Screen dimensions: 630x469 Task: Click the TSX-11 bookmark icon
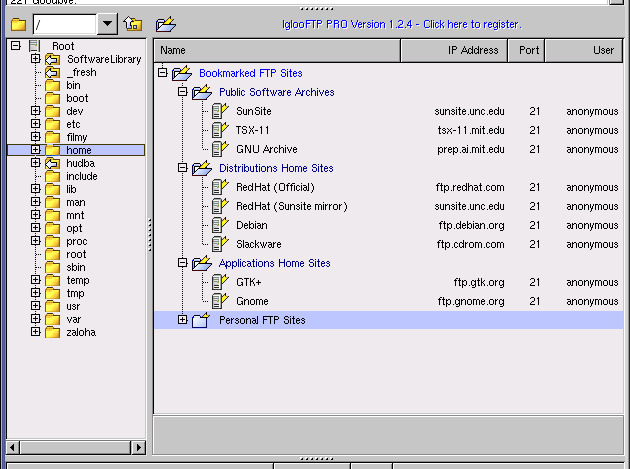coord(220,130)
